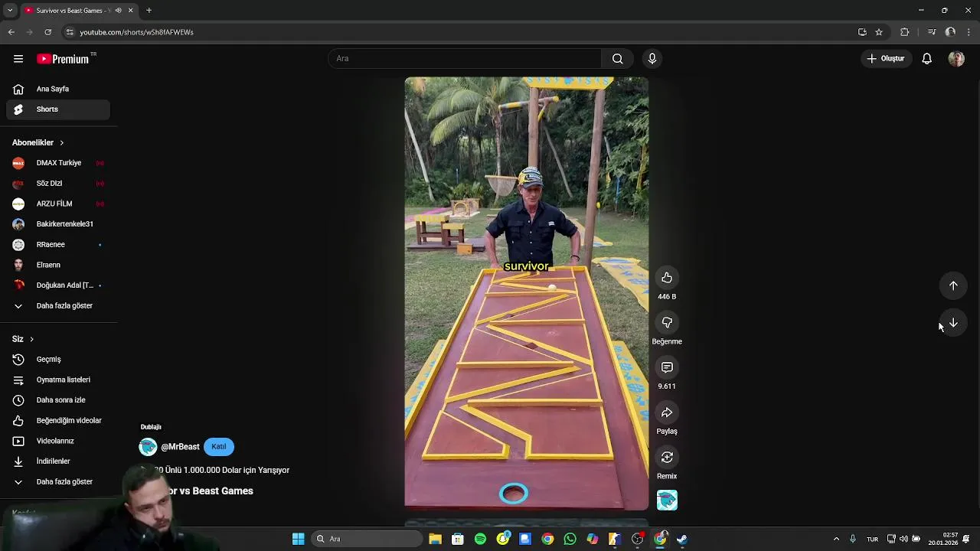Click into the YouTube Ara search field

(465, 59)
